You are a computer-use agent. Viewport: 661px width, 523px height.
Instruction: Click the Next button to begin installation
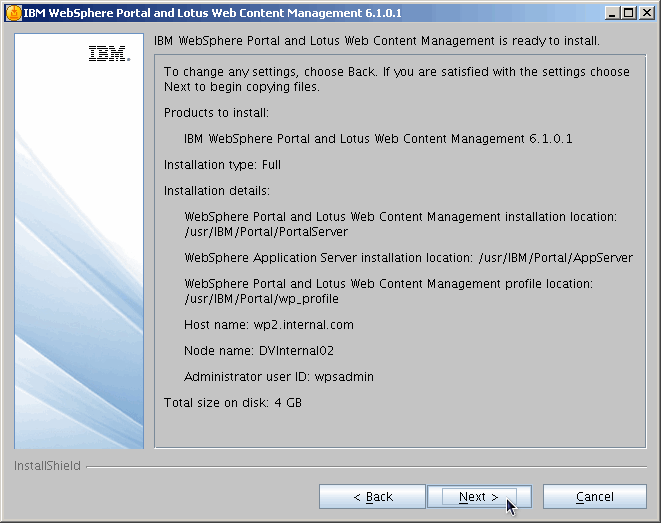coord(478,497)
